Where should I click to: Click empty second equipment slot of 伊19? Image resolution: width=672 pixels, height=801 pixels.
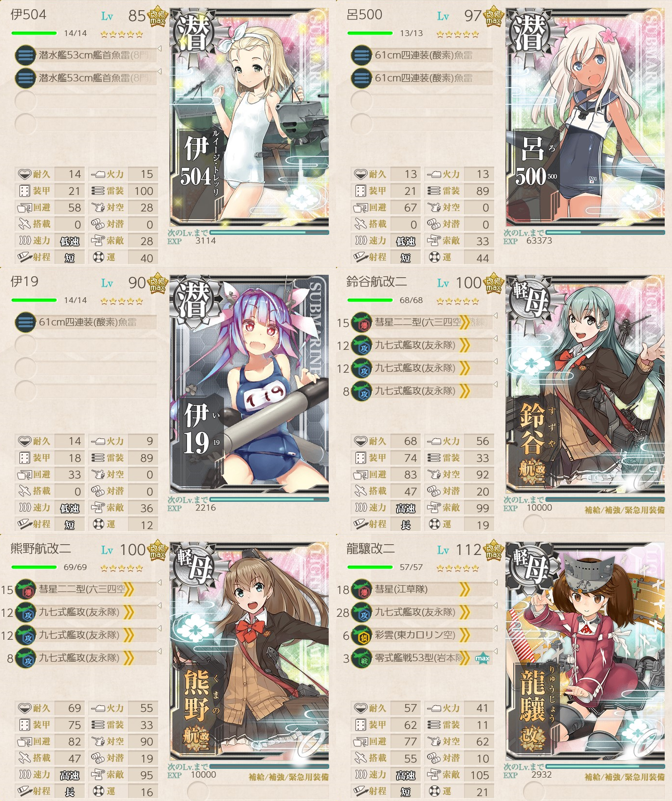pyautogui.click(x=86, y=345)
